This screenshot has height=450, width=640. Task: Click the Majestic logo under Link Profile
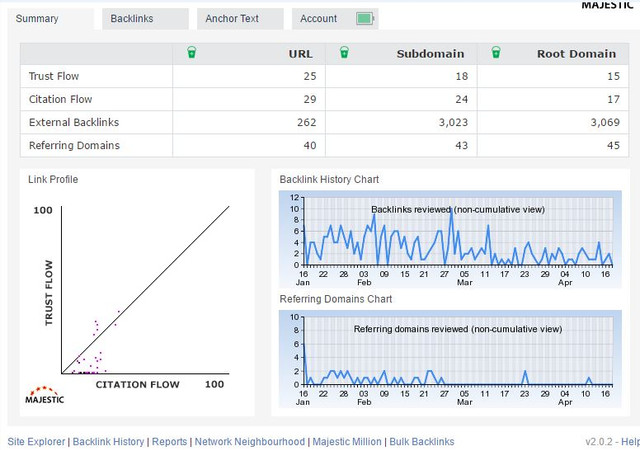44,395
